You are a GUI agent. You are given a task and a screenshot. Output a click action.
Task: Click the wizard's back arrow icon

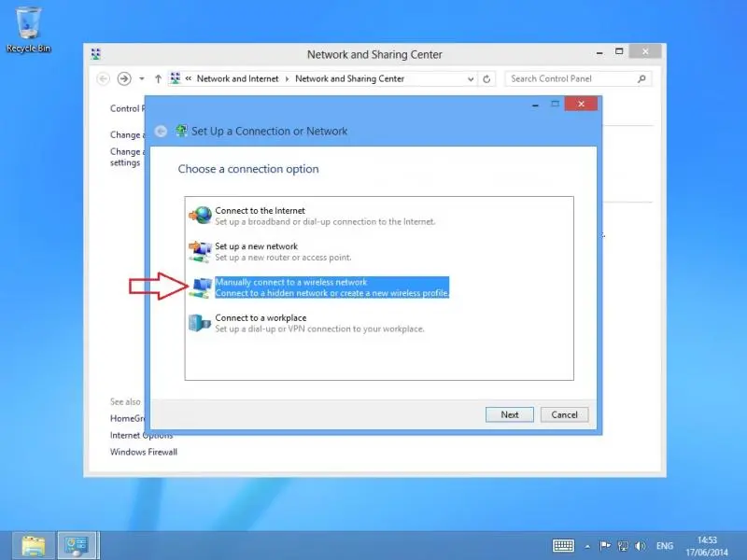pos(162,132)
